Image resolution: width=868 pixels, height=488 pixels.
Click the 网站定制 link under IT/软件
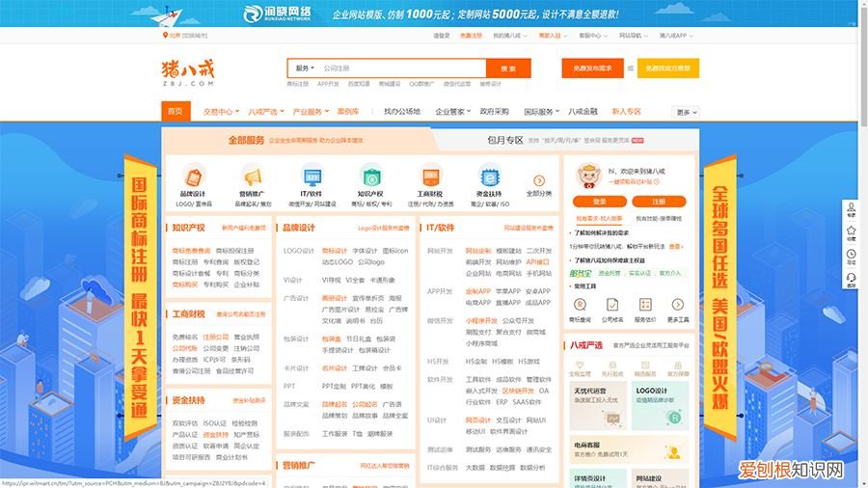(x=478, y=251)
